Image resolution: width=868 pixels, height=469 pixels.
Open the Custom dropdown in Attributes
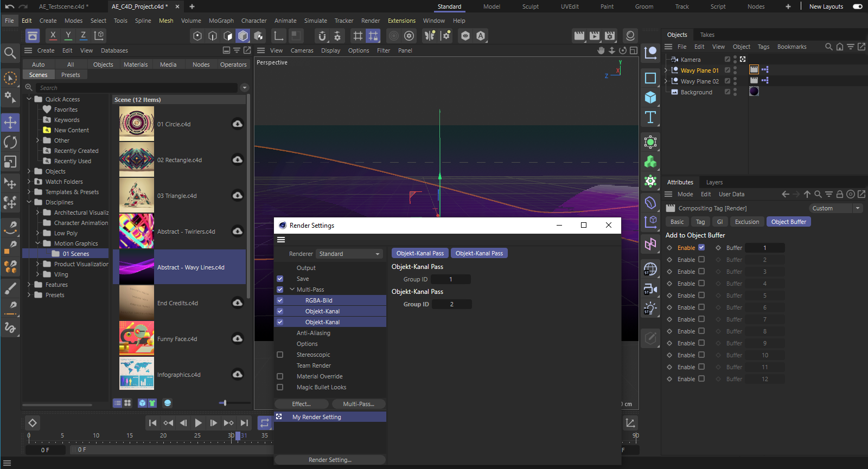(836, 208)
